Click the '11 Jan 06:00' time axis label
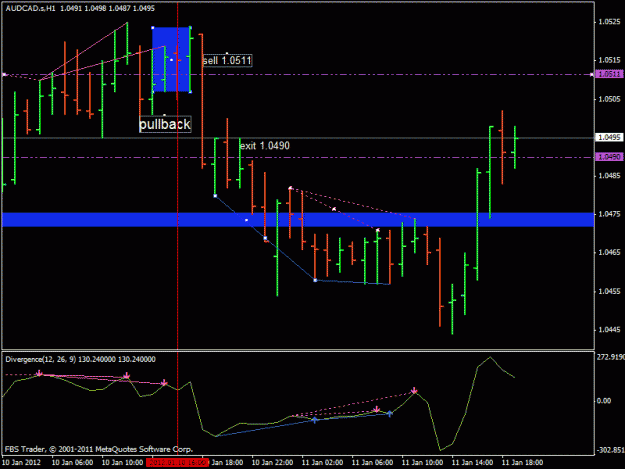The width and height of the screenshot is (625, 469). 372,463
